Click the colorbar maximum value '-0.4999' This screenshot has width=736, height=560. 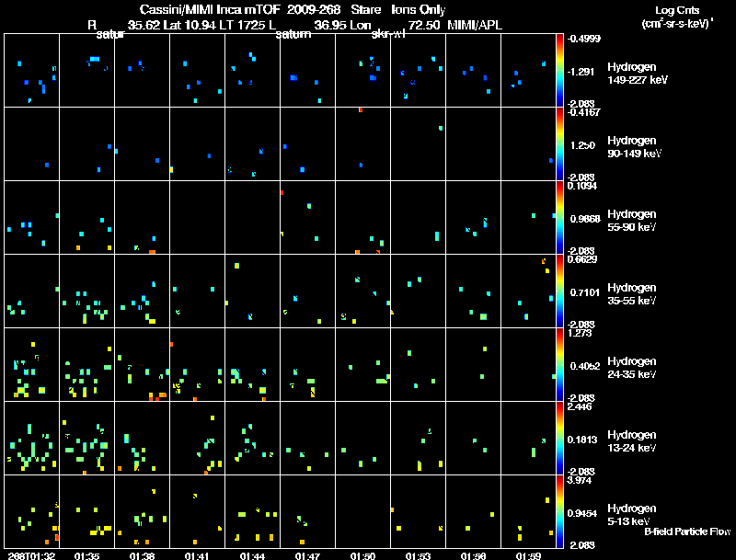coord(584,39)
